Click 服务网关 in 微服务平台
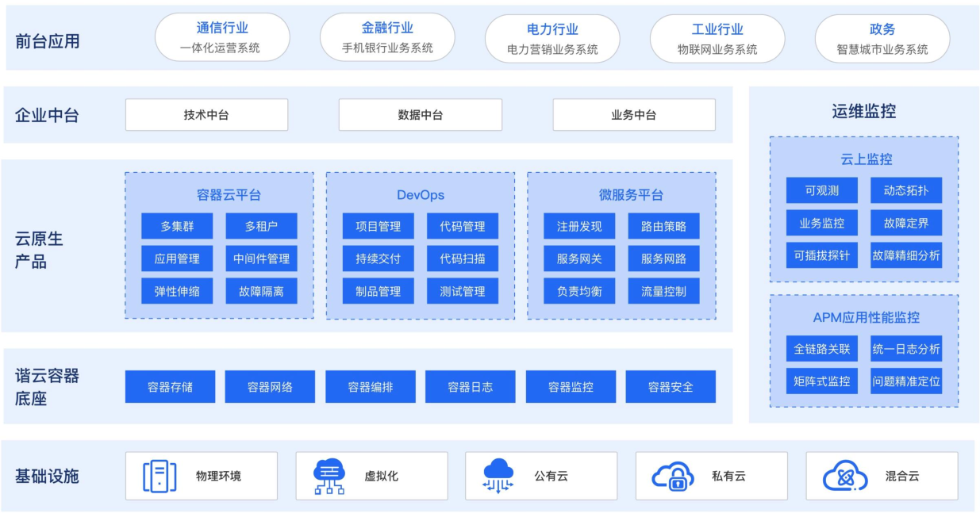Viewport: 980px width, 517px height. point(578,258)
